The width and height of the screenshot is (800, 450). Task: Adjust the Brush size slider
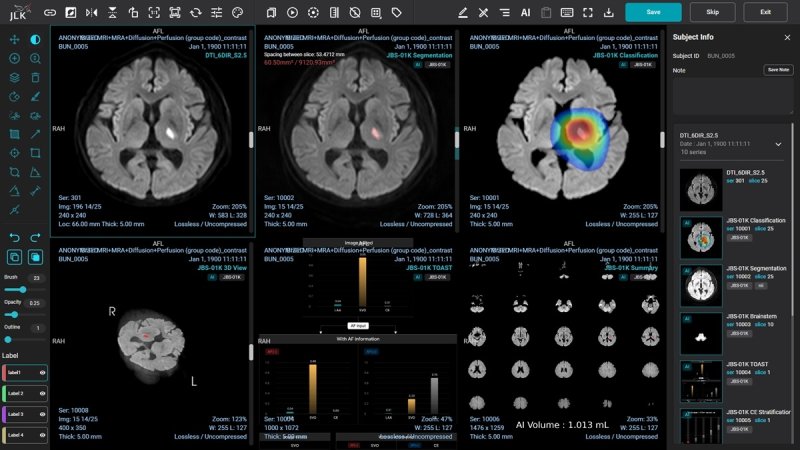tap(22, 289)
